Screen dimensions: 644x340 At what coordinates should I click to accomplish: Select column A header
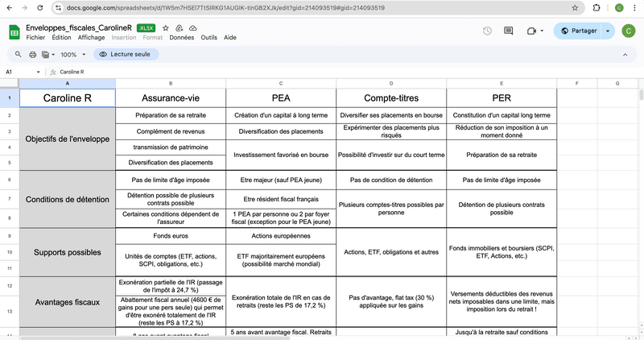pos(68,84)
